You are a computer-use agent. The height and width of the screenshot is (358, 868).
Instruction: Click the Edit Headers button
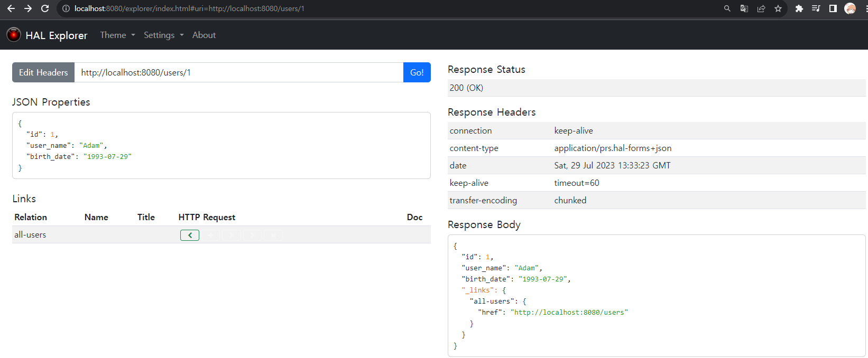(x=43, y=72)
